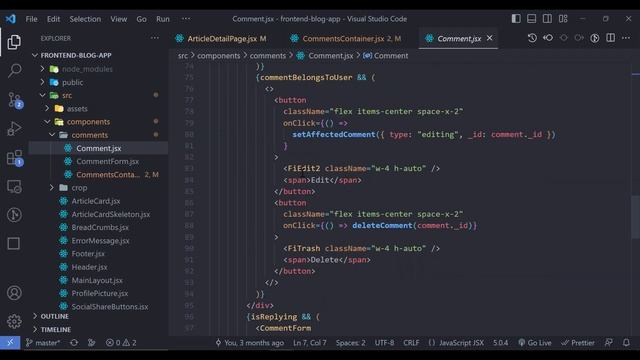Toggle the secondary side bar layout icon
The height and width of the screenshot is (360, 640).
[x=547, y=19]
